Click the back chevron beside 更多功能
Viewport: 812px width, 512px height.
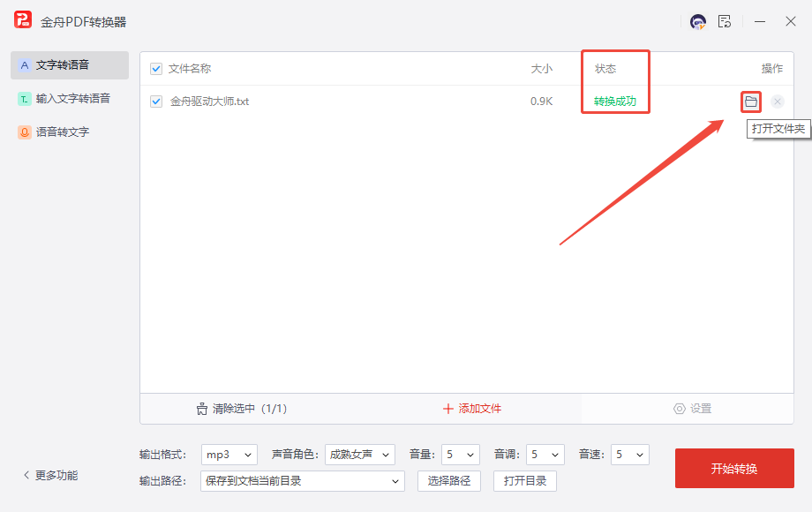click(x=26, y=475)
